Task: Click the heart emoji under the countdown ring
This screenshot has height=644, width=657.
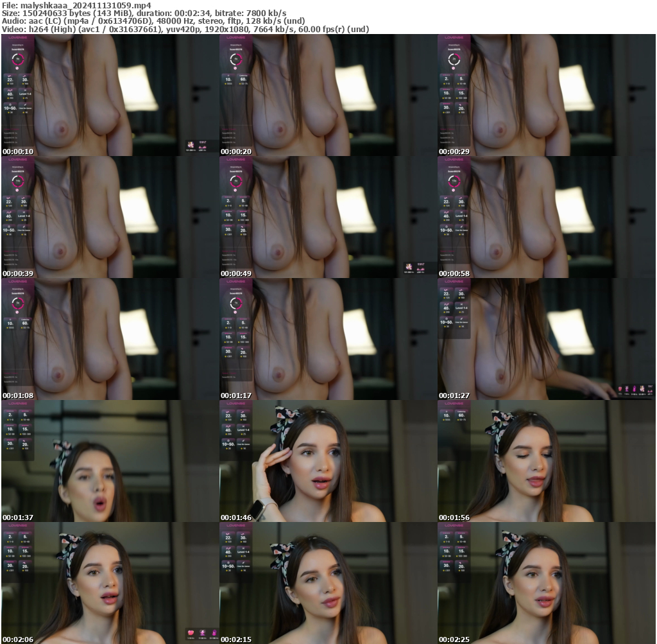Action: [17, 68]
